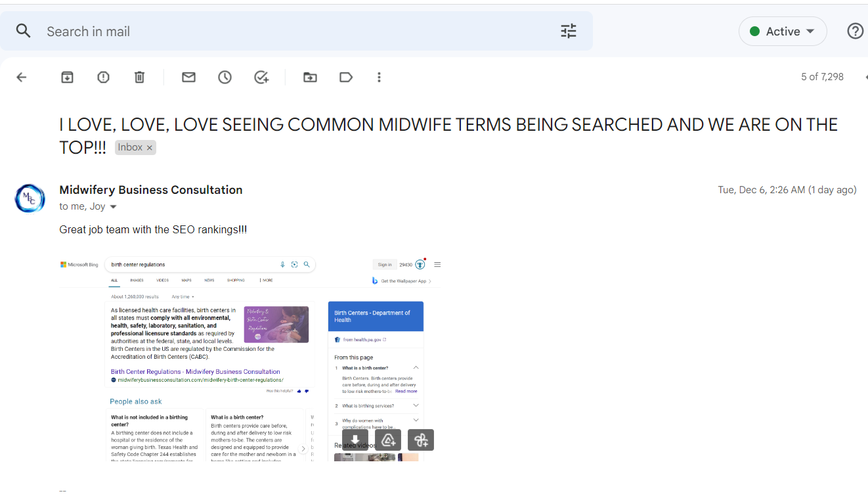The width and height of the screenshot is (868, 504).
Task: Focus the Search in mail field
Action: point(296,31)
